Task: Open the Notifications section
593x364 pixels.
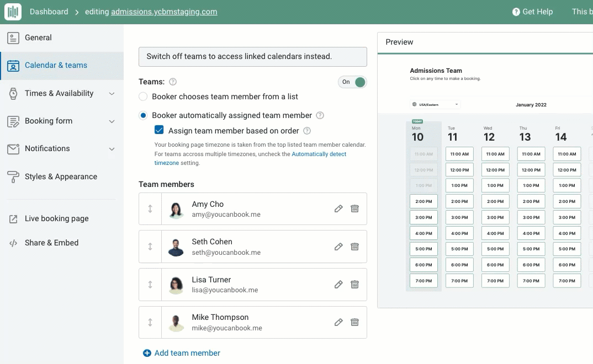Action: pos(62,149)
